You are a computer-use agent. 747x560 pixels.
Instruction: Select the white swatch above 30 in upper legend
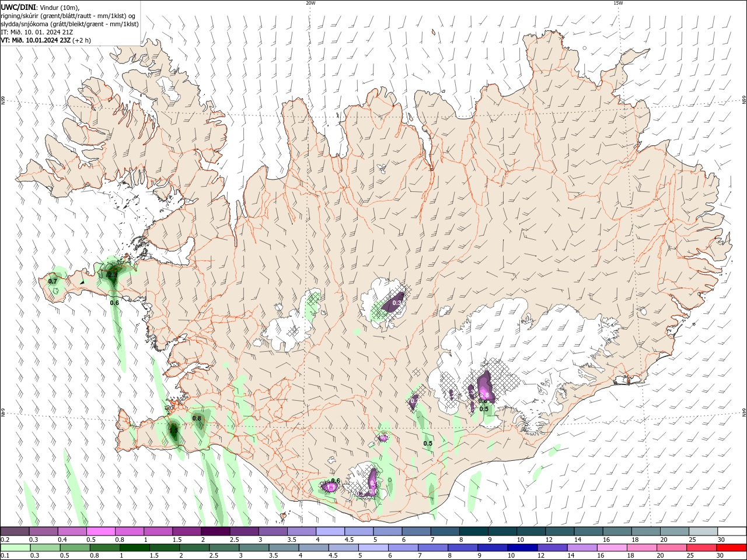point(732,531)
